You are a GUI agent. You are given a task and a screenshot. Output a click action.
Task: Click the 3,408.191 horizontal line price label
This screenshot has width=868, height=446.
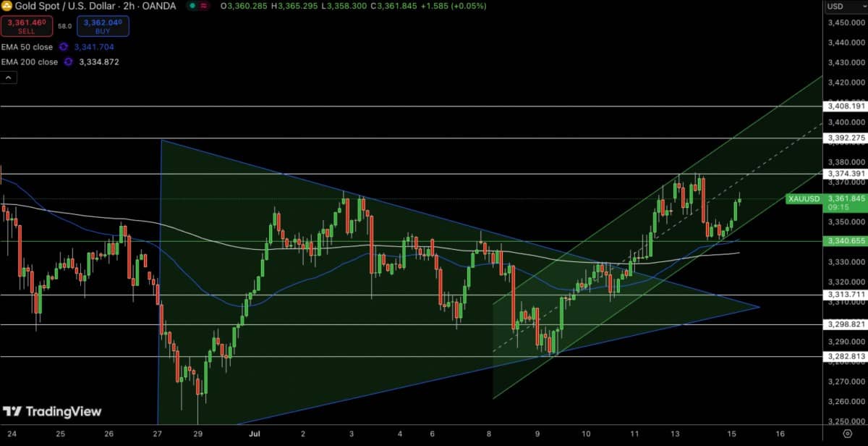coord(844,106)
